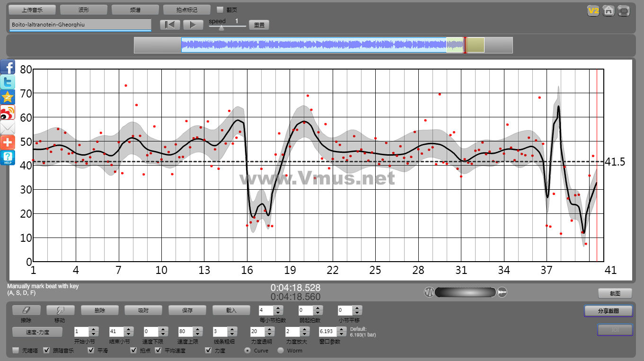Select the eraser tool (擦除)
644x361 pixels.
click(x=26, y=310)
